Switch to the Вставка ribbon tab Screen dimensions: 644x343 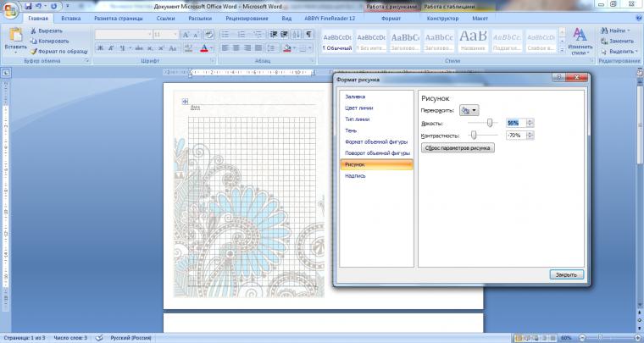[x=70, y=19]
